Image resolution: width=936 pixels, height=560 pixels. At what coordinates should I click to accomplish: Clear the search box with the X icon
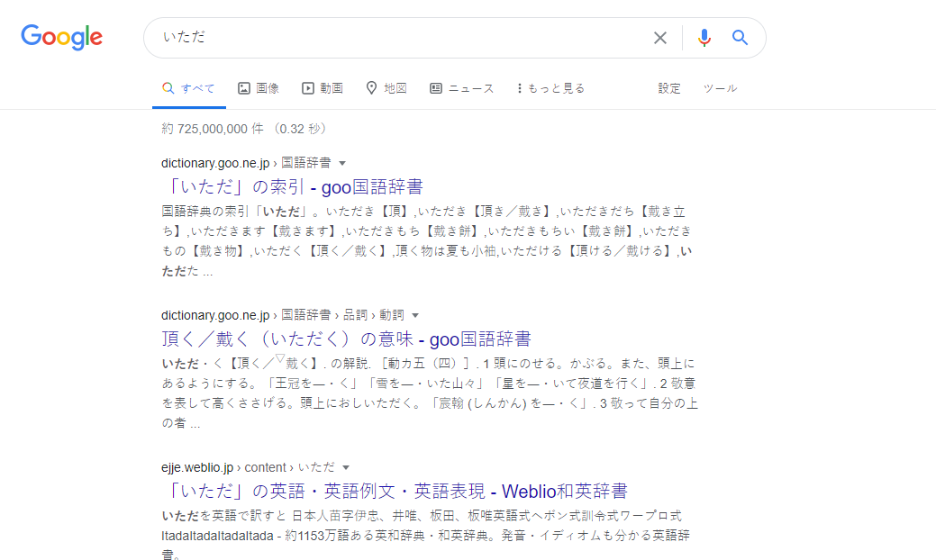point(659,38)
